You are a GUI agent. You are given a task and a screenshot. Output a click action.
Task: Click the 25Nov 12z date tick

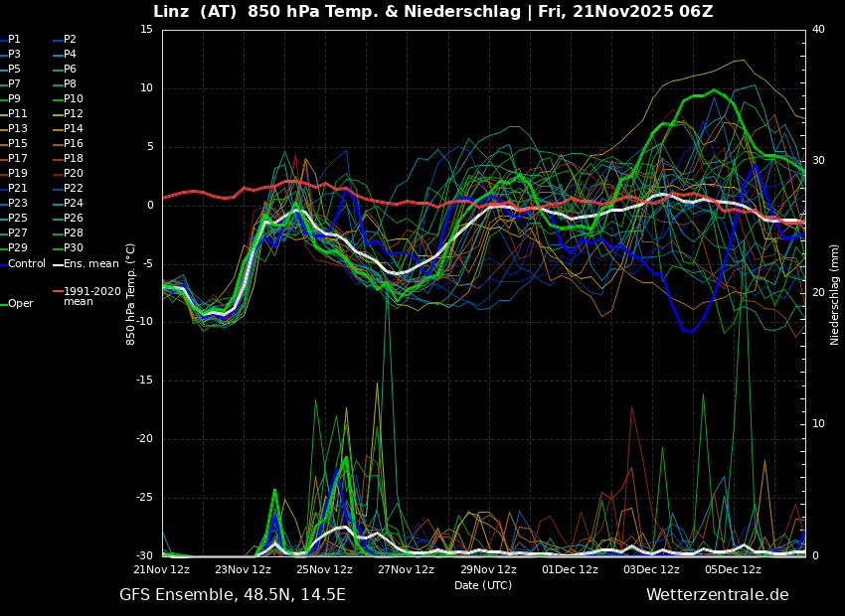[x=324, y=569]
